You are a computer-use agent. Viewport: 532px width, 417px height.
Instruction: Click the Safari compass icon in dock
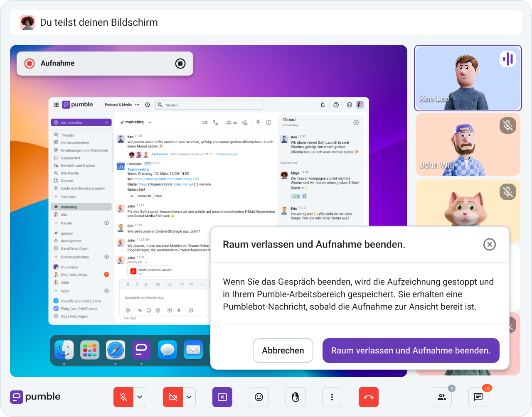pyautogui.click(x=116, y=350)
